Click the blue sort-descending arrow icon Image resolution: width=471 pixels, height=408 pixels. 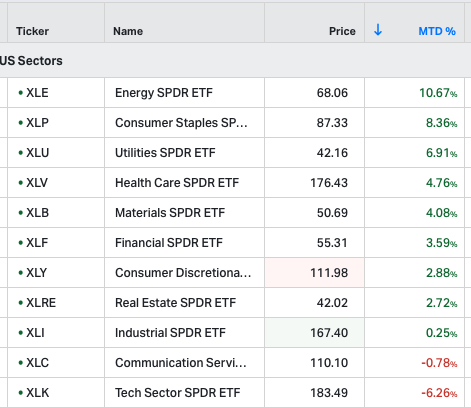(378, 30)
